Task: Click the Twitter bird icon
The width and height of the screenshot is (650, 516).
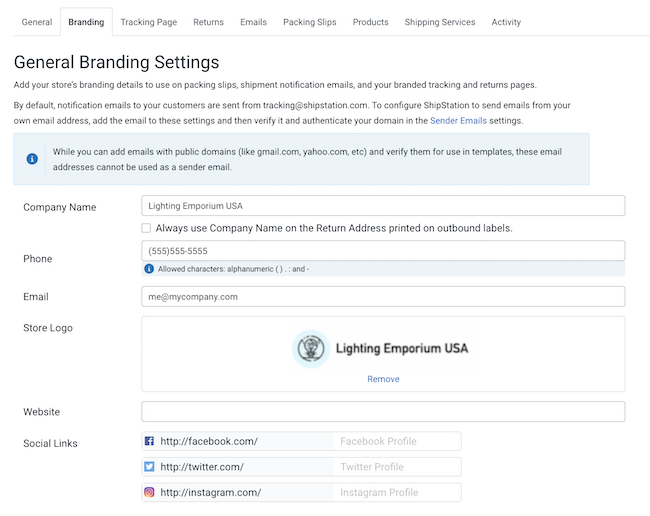Action: [149, 467]
